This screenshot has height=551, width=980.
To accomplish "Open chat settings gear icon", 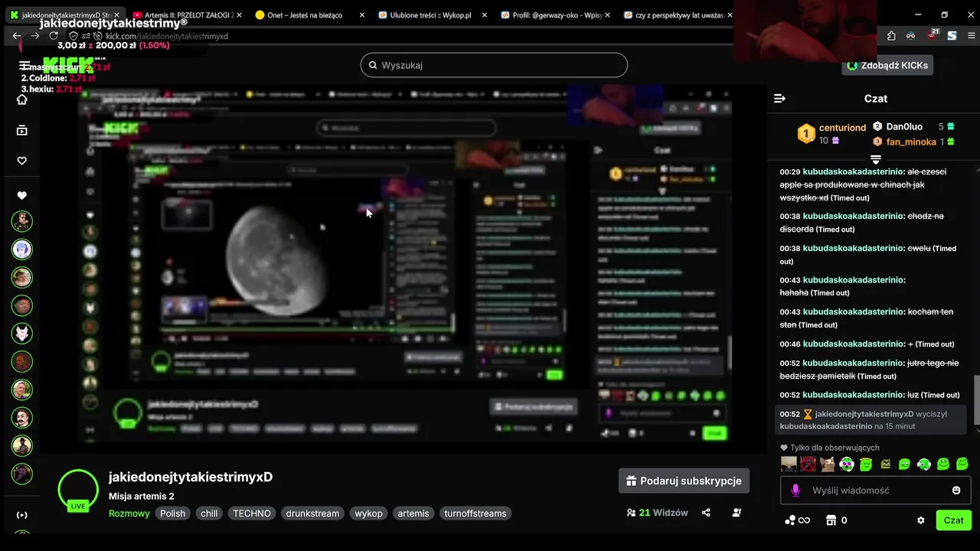I will (921, 520).
